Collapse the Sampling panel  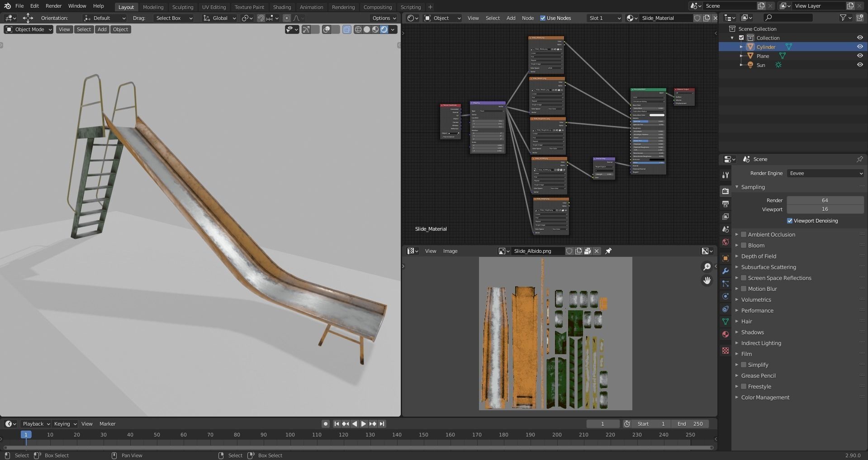click(x=737, y=187)
